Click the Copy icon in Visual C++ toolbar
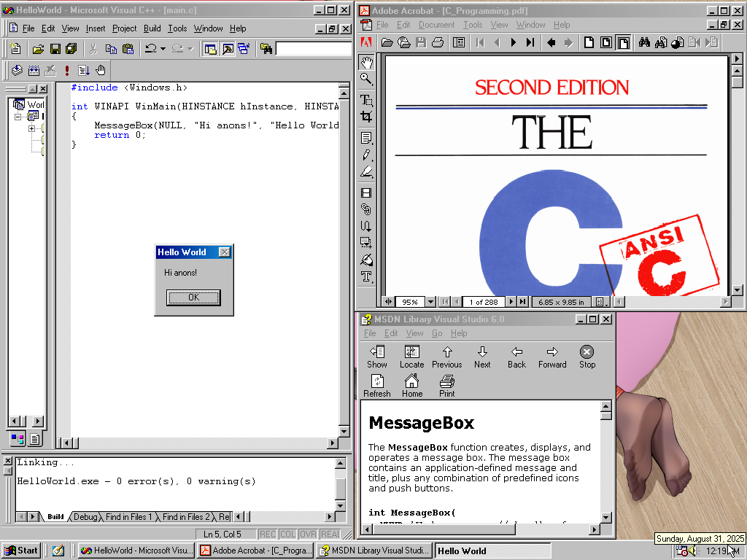The height and width of the screenshot is (560, 747). click(111, 49)
